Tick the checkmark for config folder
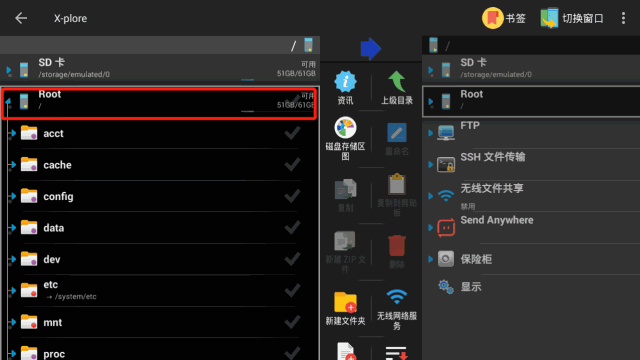 point(292,196)
